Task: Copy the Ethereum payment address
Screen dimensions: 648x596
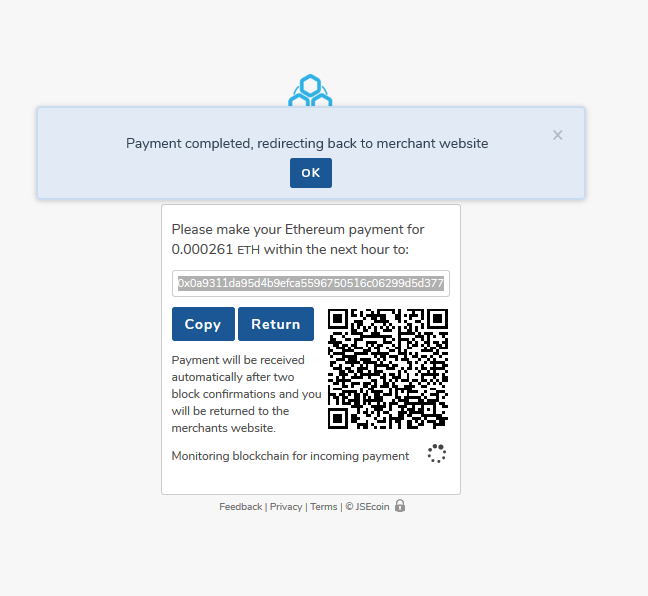Action: coord(203,324)
